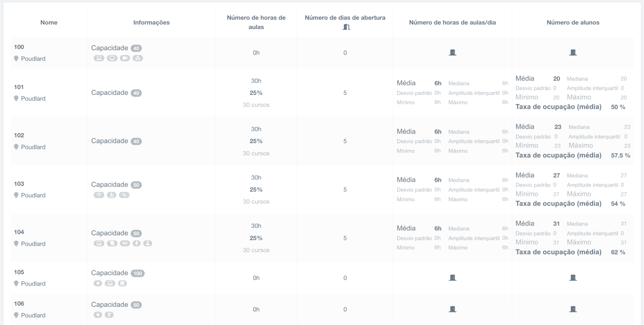Click the power plug icon in room 105

(98, 283)
